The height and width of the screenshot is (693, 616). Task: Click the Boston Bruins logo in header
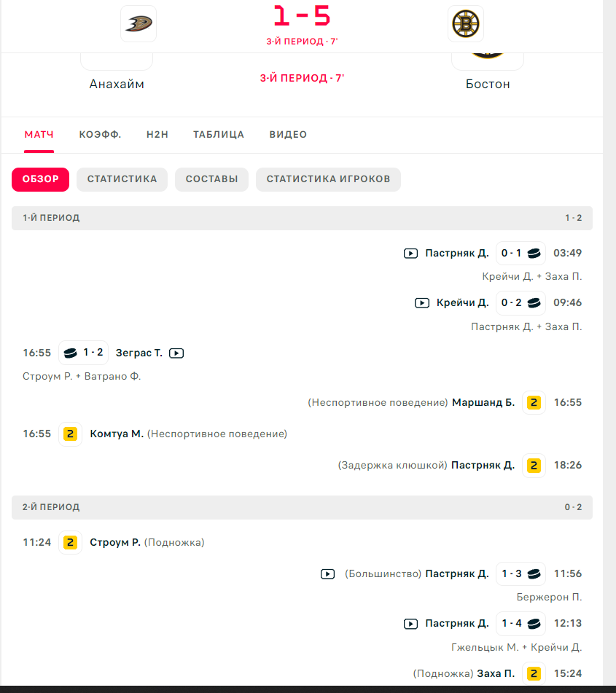[466, 23]
